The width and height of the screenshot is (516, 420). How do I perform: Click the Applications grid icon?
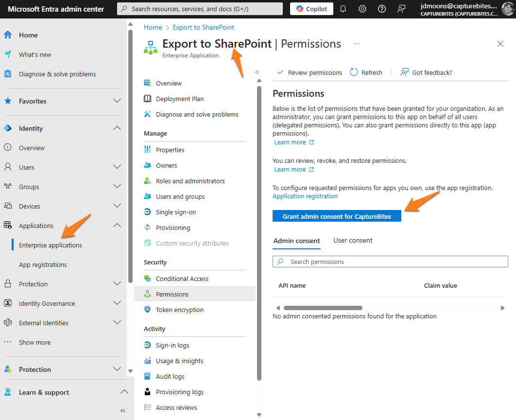8,225
